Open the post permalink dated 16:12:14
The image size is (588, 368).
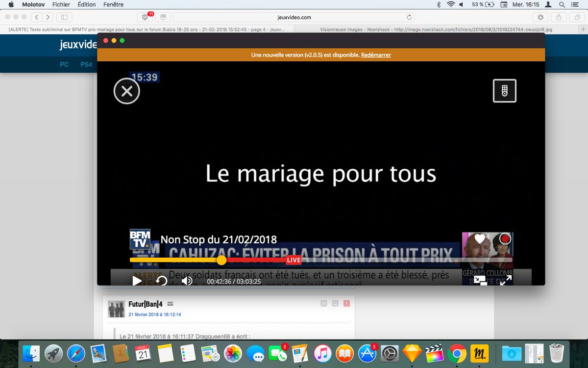coord(155,315)
